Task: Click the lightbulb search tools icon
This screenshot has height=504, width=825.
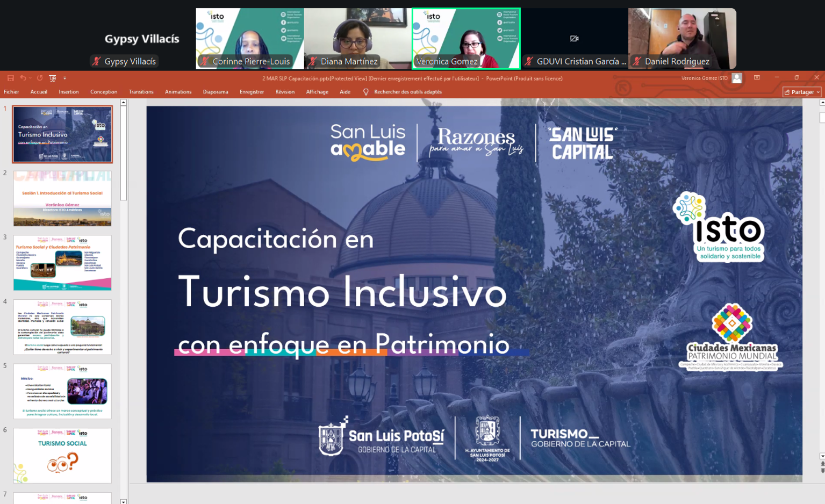Action: 366,92
